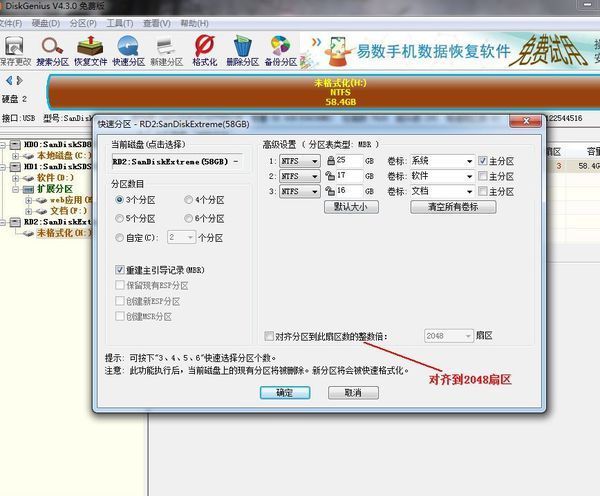Select 未格式化 (H:) in the disk tree
600x496 pixels.
point(64,233)
